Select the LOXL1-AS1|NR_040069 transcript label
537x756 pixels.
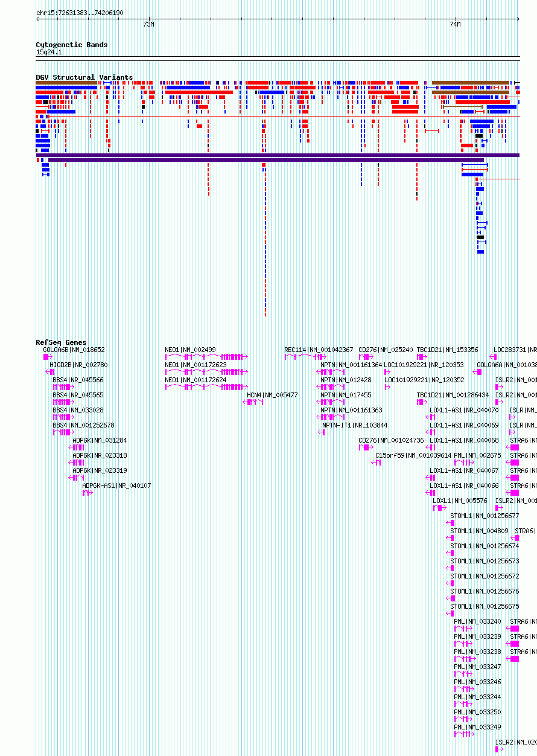464,425
